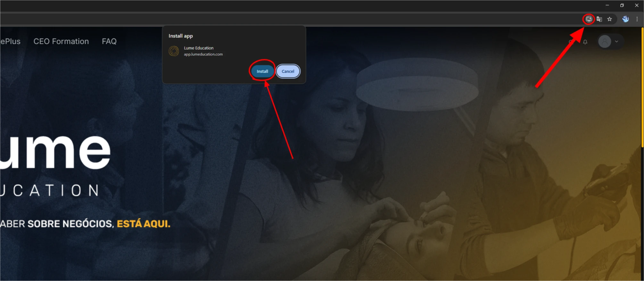Expand the user account dropdown chevron
644x281 pixels.
click(616, 42)
